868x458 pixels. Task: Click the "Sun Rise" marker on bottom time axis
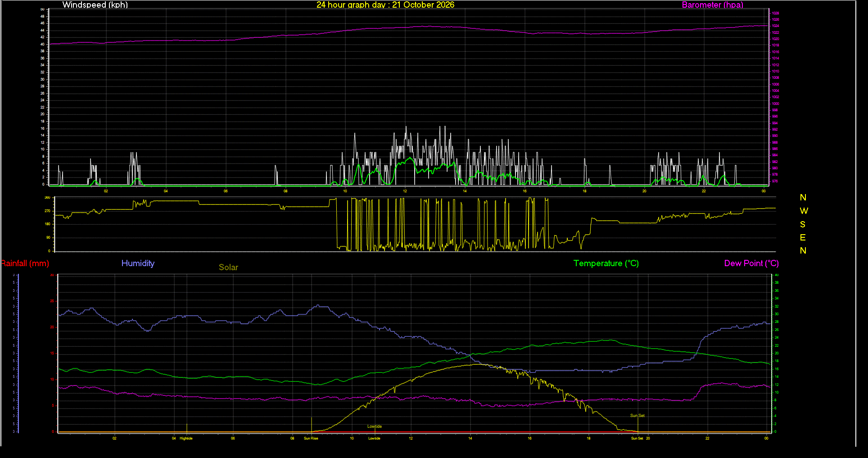[x=311, y=438]
